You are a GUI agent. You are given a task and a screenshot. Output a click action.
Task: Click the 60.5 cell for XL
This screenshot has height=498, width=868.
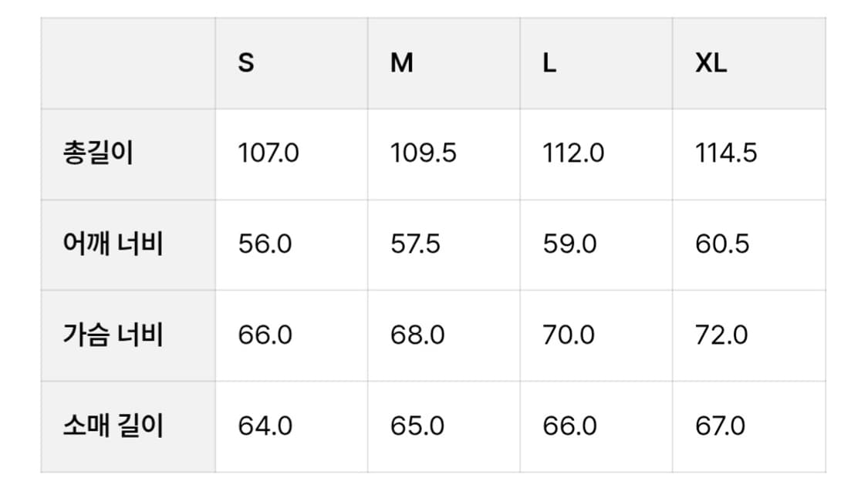722,244
